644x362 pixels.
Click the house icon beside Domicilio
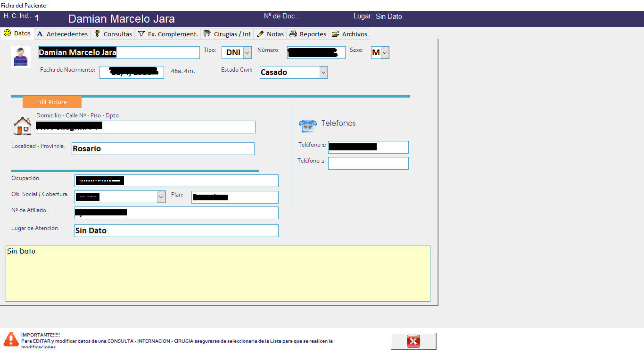[x=23, y=126]
